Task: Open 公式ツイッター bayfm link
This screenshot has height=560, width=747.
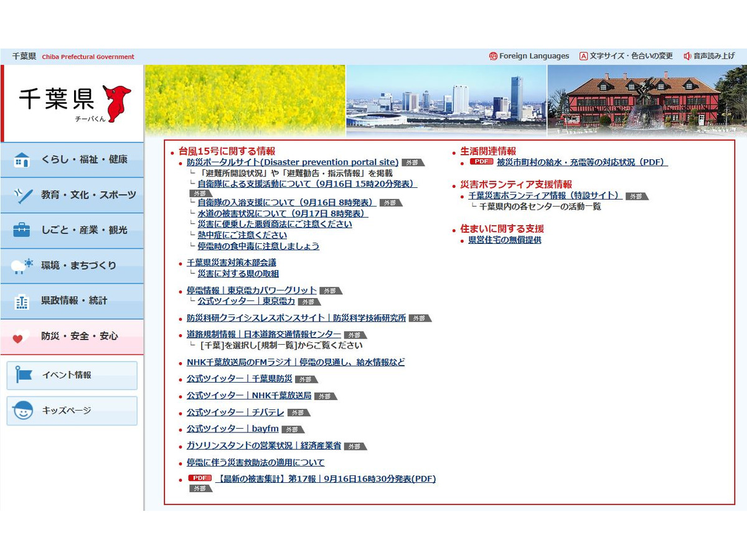Action: coord(232,429)
